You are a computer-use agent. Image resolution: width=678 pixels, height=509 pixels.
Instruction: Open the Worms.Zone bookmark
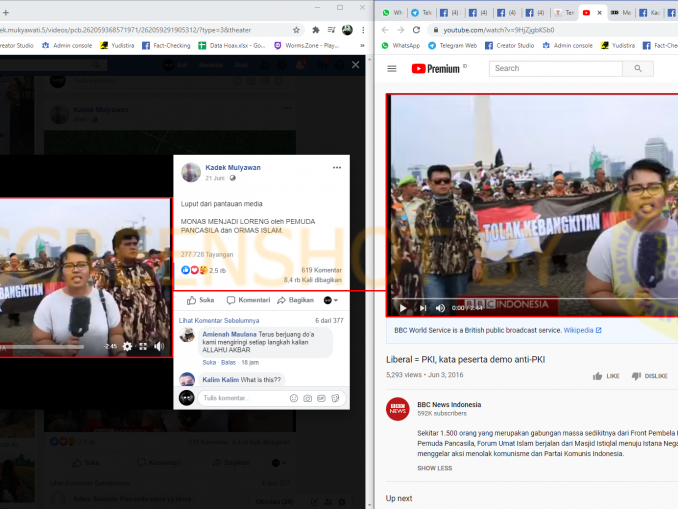(x=307, y=45)
